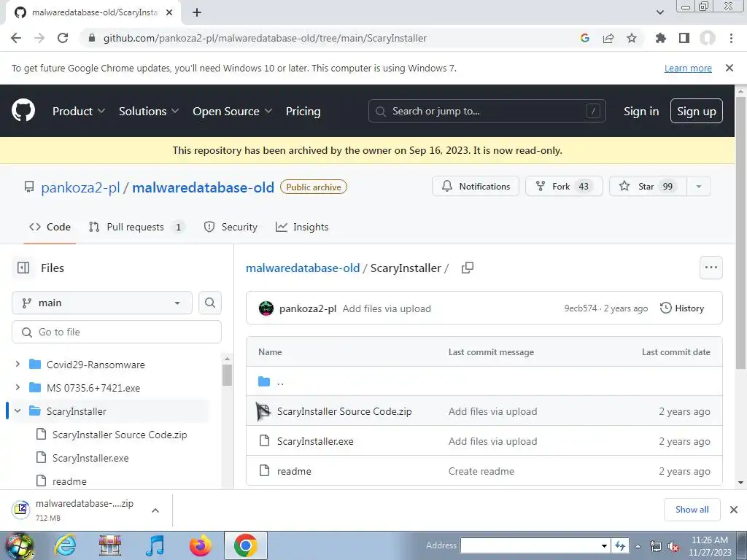The width and height of the screenshot is (747, 560).
Task: Open a new browser tab plus button
Action: coord(197,12)
